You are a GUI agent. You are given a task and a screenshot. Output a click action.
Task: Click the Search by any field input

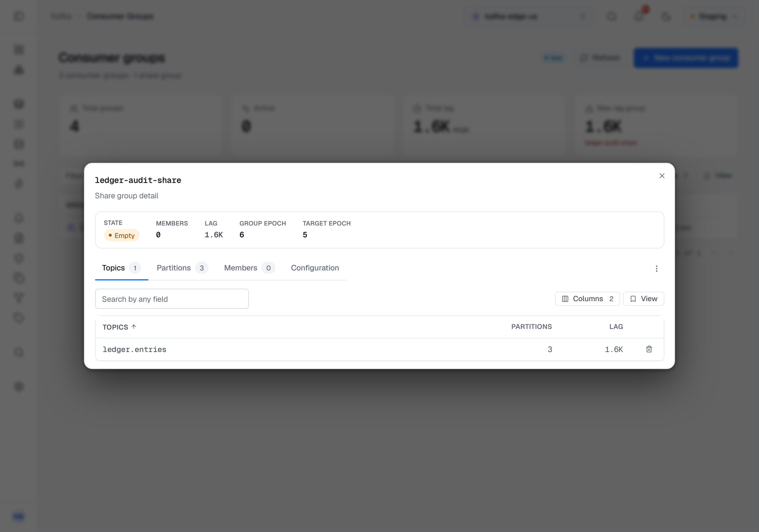pos(172,299)
